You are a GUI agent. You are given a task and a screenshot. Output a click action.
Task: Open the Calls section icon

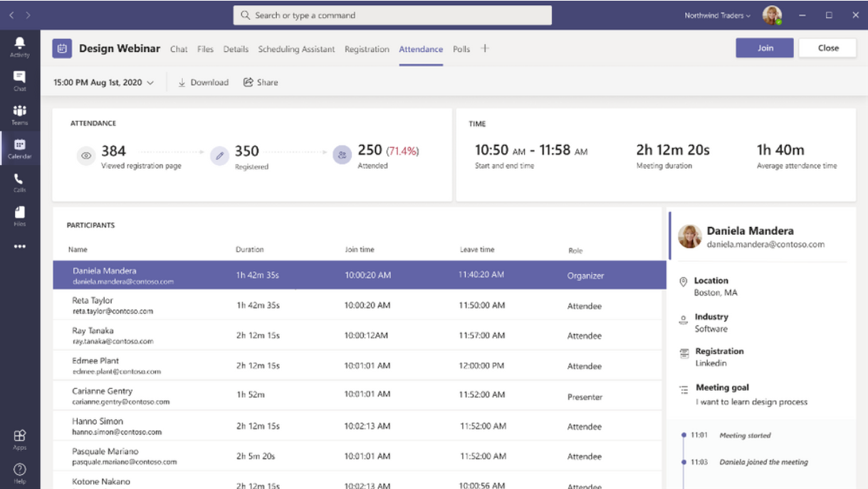[20, 183]
